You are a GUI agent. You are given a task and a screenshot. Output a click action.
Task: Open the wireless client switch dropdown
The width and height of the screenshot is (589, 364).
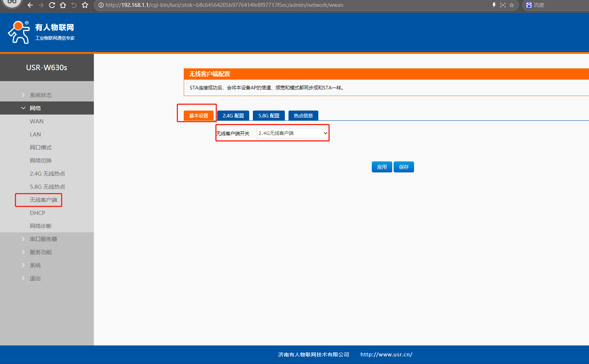(292, 133)
